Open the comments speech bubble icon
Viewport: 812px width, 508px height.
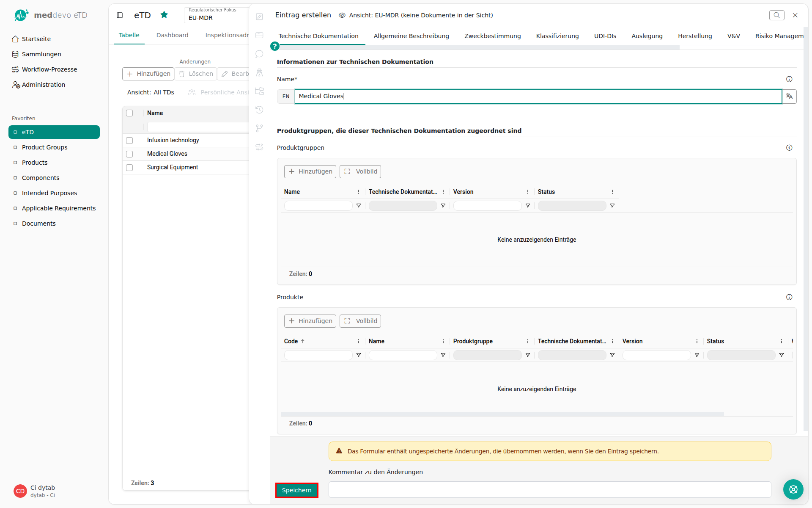coord(259,54)
